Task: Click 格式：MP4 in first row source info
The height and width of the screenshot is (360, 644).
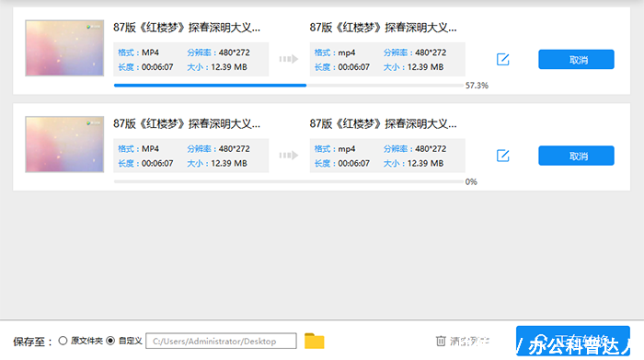Action: point(138,52)
